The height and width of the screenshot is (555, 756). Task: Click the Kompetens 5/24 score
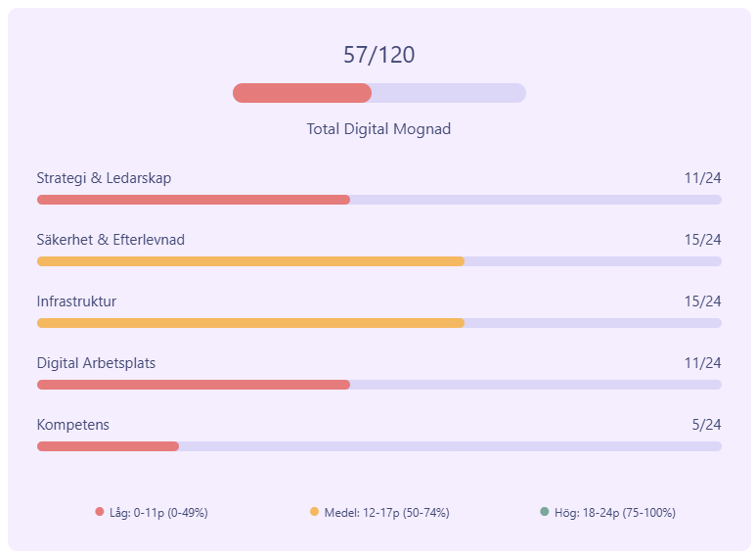[x=705, y=425]
